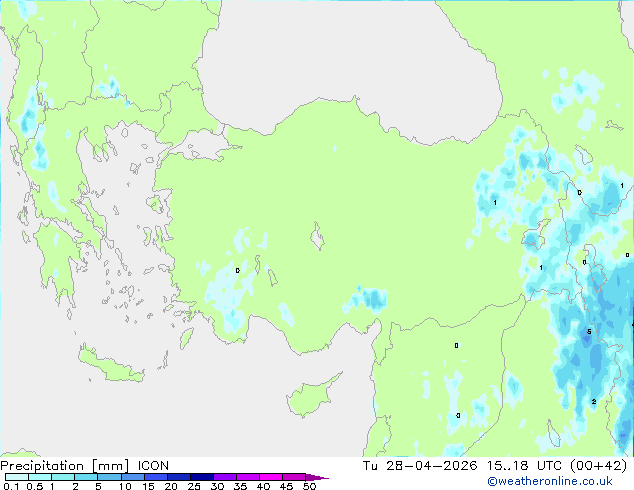Click the island of Crete on the map
The image size is (634, 490).
pyautogui.click(x=111, y=364)
